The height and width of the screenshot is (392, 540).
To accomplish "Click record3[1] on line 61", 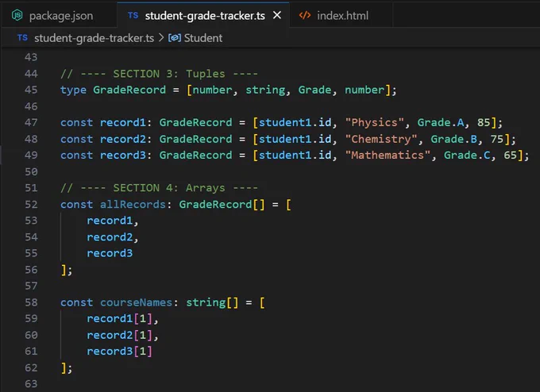I will pos(119,352).
